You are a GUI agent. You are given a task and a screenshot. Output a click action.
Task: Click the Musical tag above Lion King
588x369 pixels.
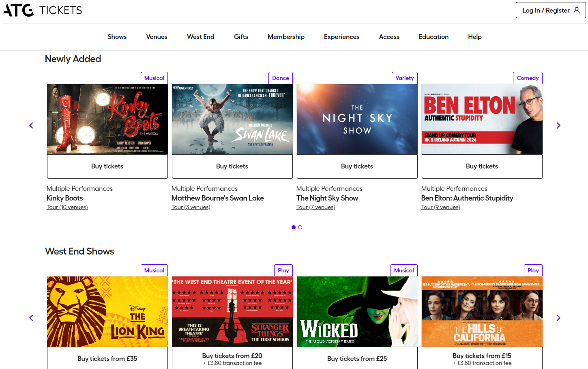(154, 270)
